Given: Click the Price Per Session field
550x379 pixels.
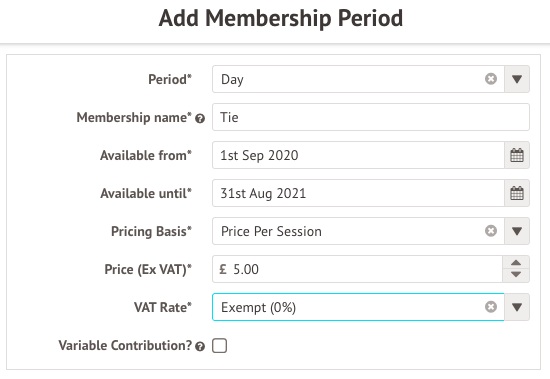Looking at the screenshot, I should point(358,231).
